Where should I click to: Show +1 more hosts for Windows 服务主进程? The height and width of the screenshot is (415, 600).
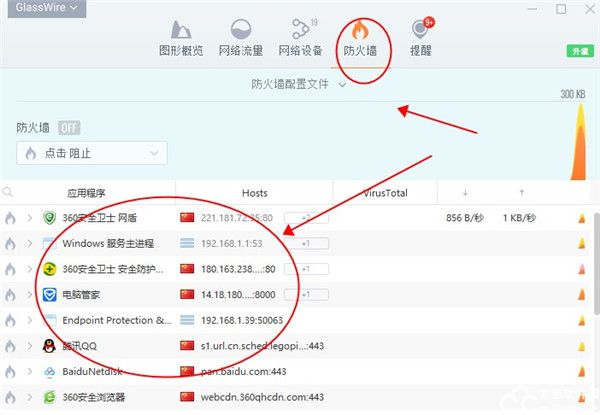[x=306, y=244]
